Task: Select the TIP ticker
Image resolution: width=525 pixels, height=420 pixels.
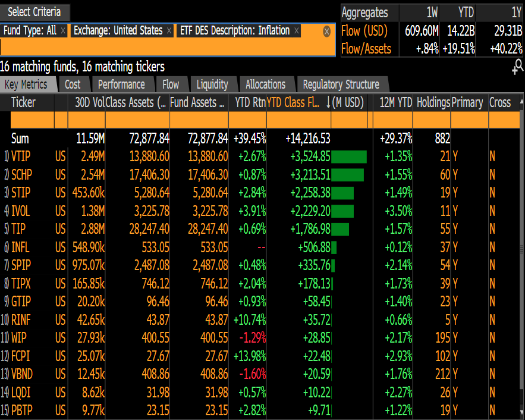Action: 18,229
